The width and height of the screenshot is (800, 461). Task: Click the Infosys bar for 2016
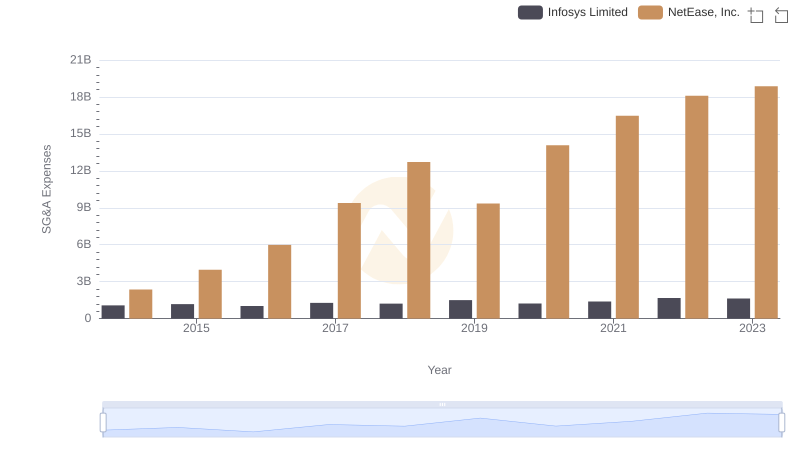tap(252, 312)
